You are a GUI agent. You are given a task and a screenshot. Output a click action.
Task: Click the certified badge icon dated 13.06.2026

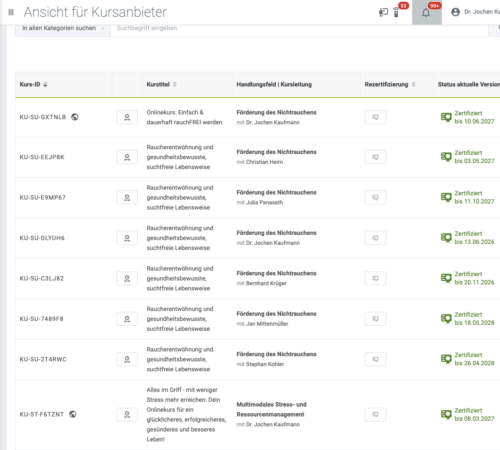point(446,238)
